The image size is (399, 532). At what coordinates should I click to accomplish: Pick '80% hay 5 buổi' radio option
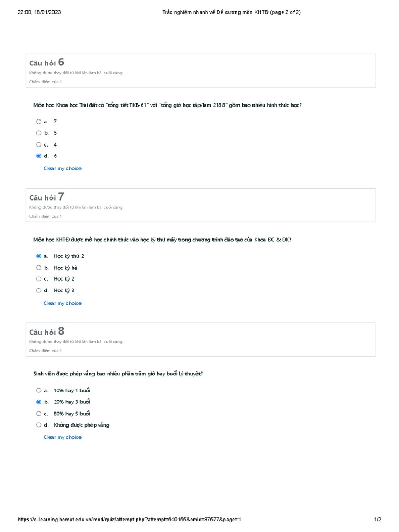(x=38, y=414)
